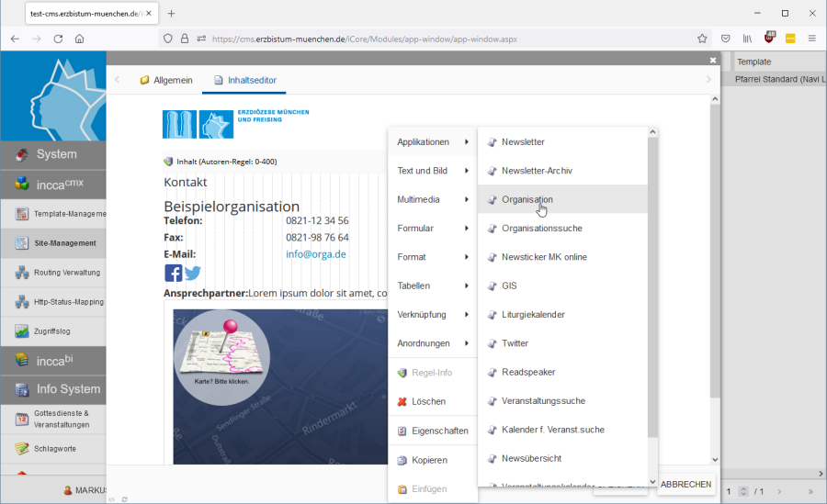
Task: Click the Löschen delete icon
Action: click(402, 402)
